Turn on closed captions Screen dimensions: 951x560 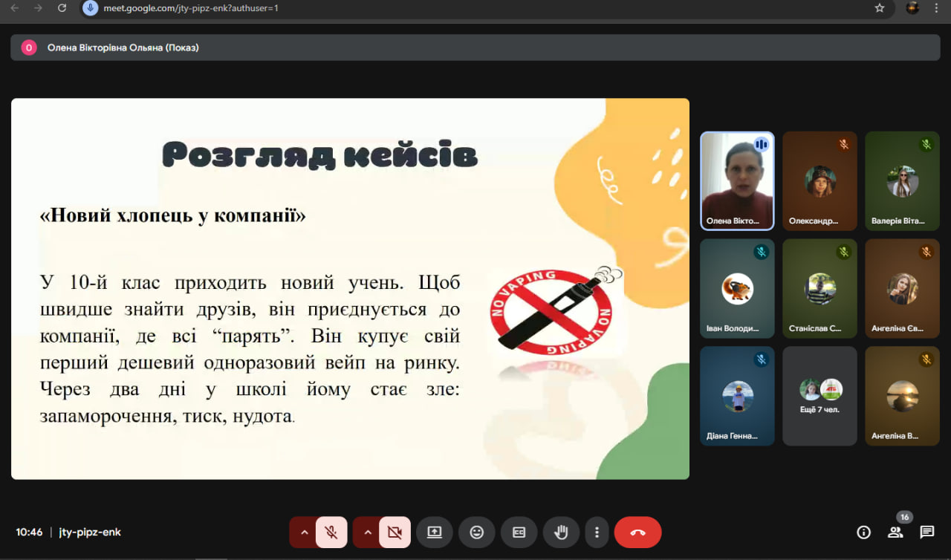point(519,532)
